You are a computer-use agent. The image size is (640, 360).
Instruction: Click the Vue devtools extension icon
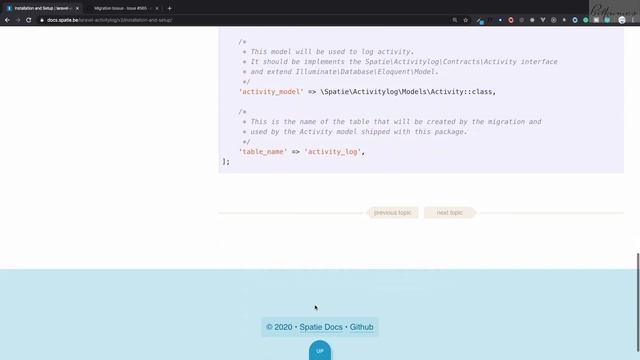click(543, 20)
